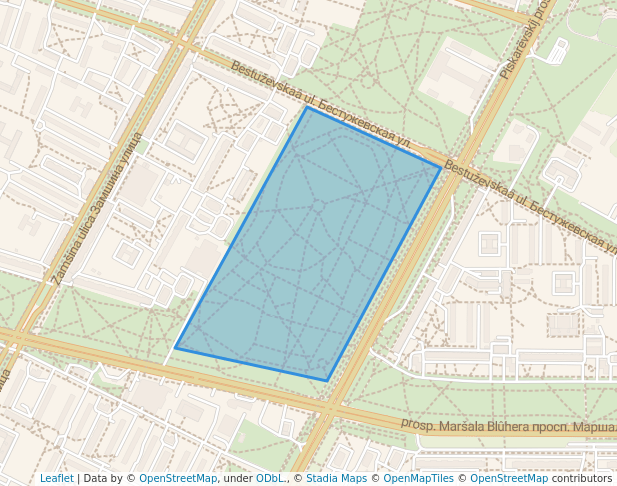The width and height of the screenshot is (617, 486).
Task: Click the polygon's northwest blue border edge
Action: tap(241, 228)
